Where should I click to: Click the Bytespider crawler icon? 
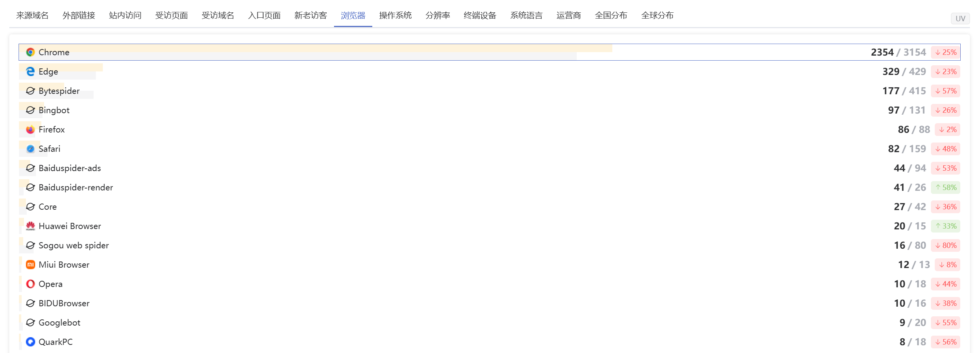coord(31,91)
